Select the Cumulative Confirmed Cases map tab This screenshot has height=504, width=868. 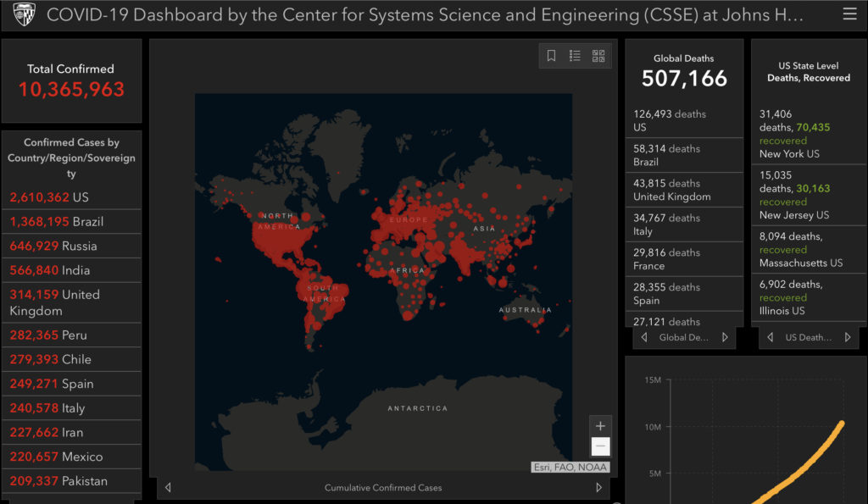[x=383, y=487]
